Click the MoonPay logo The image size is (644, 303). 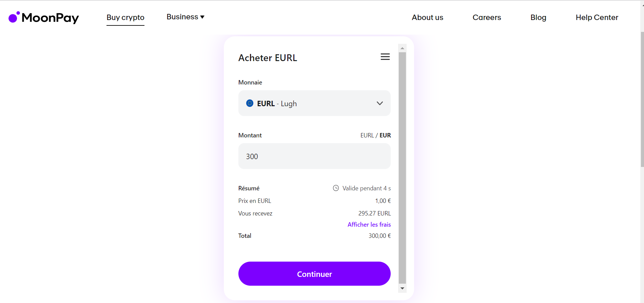[44, 18]
